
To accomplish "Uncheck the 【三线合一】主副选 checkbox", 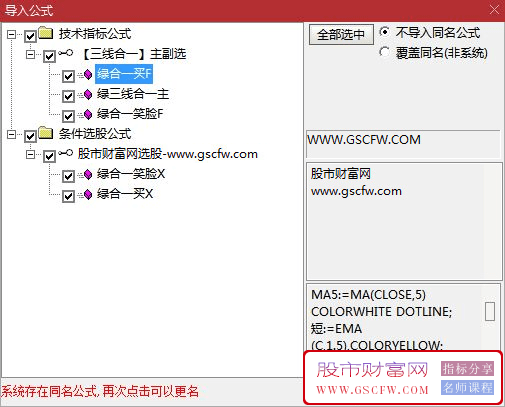I will point(49,56).
